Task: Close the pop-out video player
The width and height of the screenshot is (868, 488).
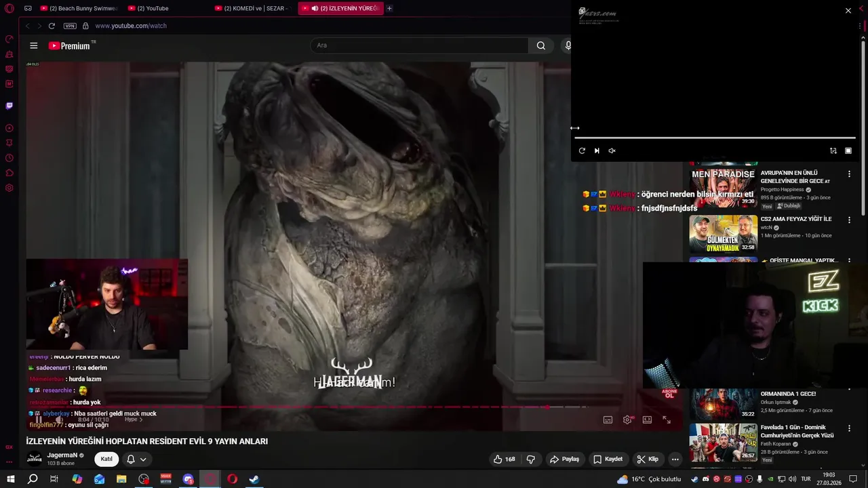Action: (848, 10)
